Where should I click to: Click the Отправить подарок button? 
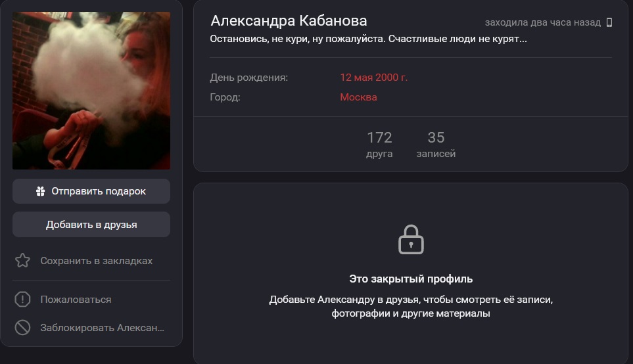pyautogui.click(x=91, y=191)
